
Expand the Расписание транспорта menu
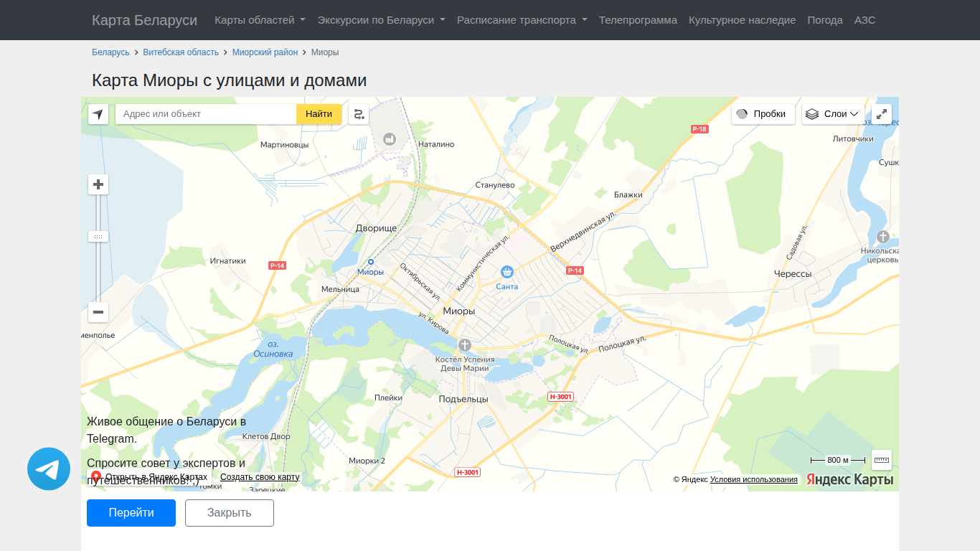tap(522, 20)
